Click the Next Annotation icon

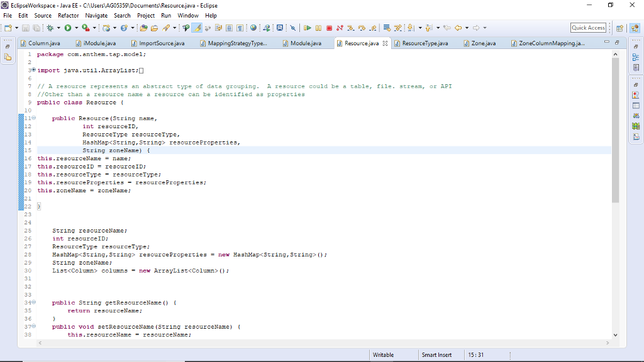410,28
